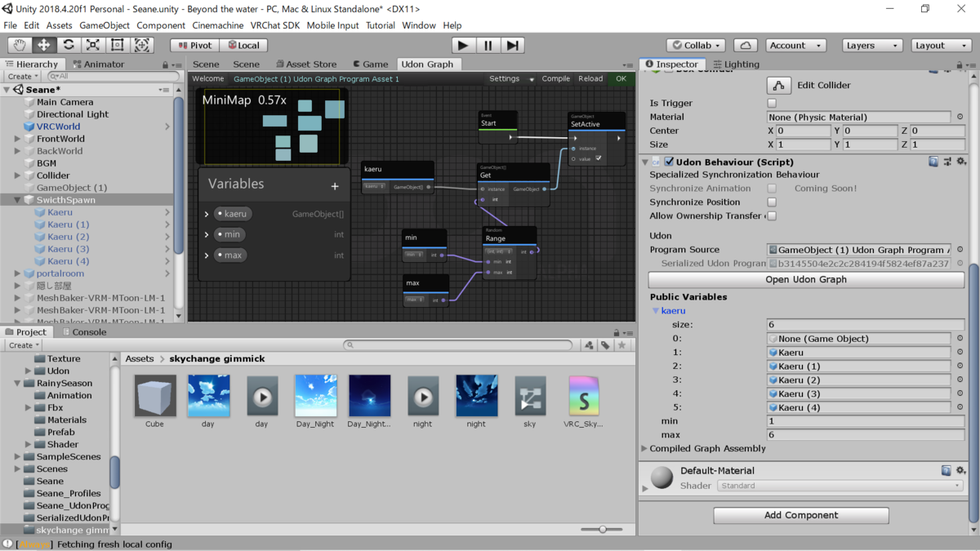Adjust the asset icon size slider
Viewport: 980px width, 551px height.
click(604, 529)
